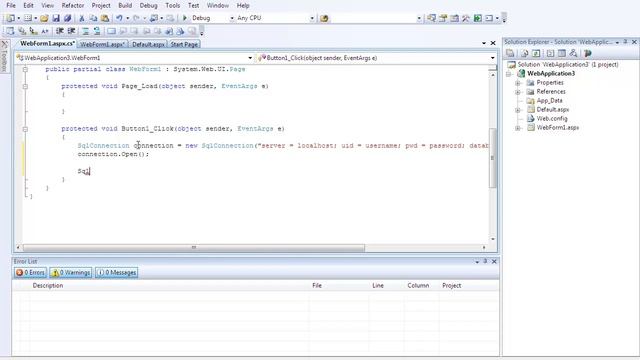This screenshot has height=360, width=640.
Task: Click the Start Debugging green play icon
Action: (184, 18)
